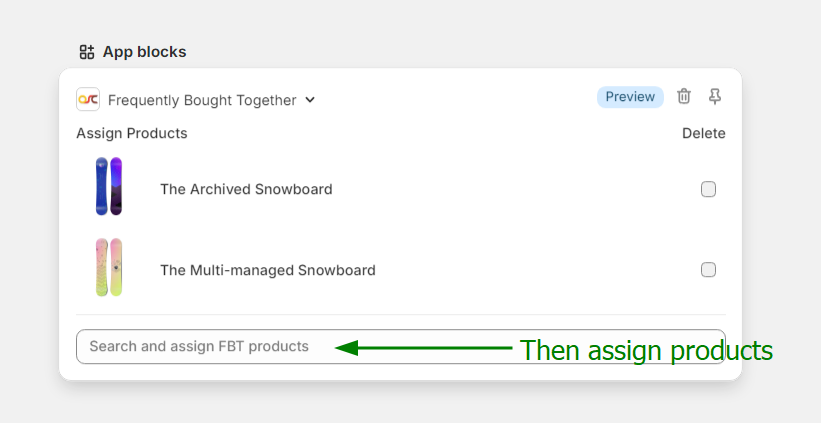Select The Archived Snowboard product name
Image resolution: width=821 pixels, height=423 pixels.
point(246,189)
